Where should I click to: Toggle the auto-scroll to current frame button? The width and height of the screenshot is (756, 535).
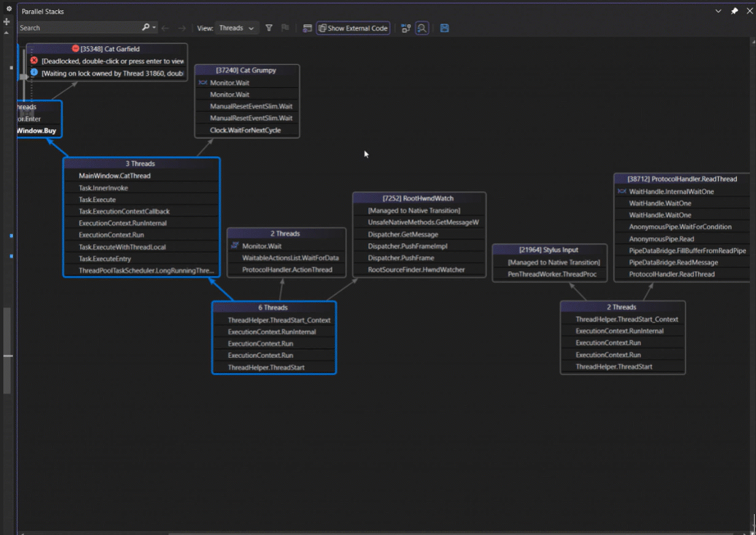(x=406, y=28)
